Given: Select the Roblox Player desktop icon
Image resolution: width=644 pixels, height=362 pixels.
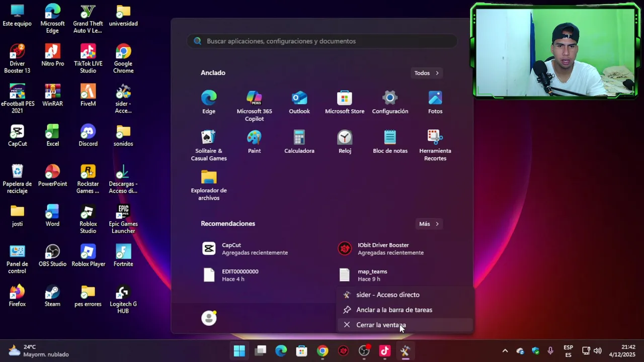Looking at the screenshot, I should (x=88, y=256).
